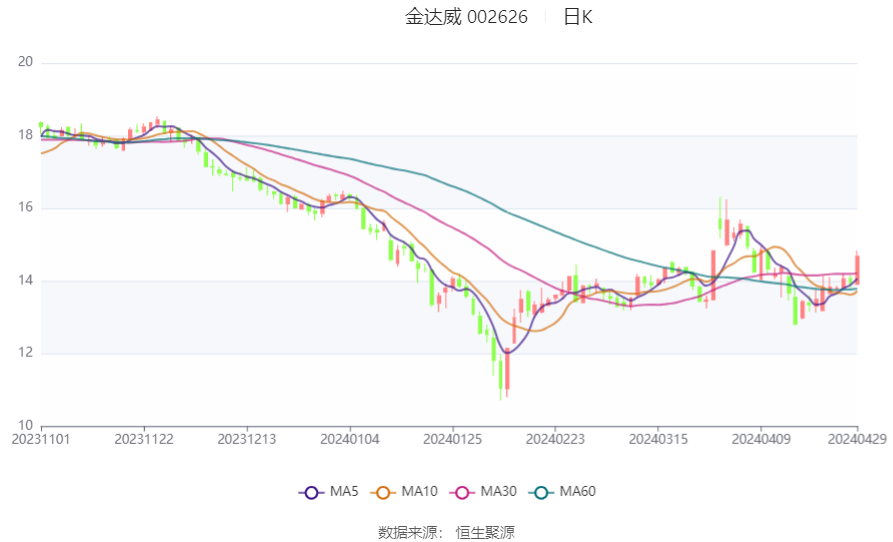Click the MA60 teal circle legend marker
Screen dimensions: 893x542
click(542, 492)
